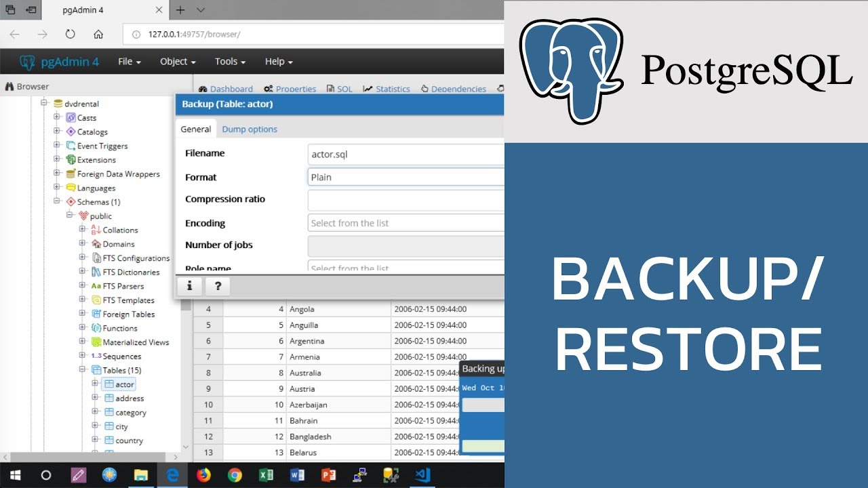Click the FTS Templates icon
This screenshot has width=868, height=488.
tap(96, 300)
